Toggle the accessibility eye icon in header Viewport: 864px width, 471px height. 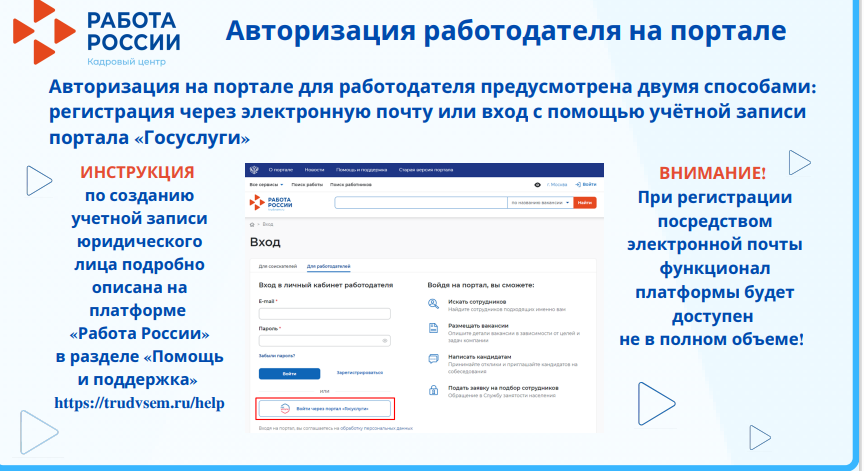coord(537,185)
